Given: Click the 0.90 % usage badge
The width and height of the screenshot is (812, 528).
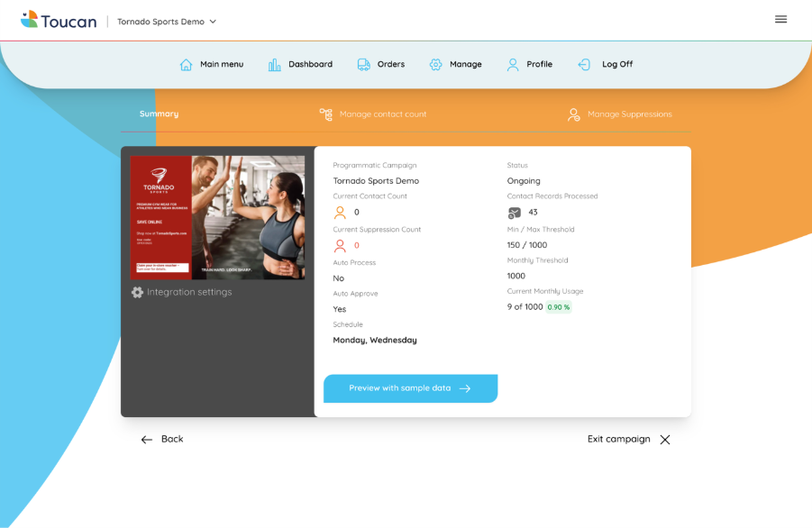Looking at the screenshot, I should tap(559, 307).
